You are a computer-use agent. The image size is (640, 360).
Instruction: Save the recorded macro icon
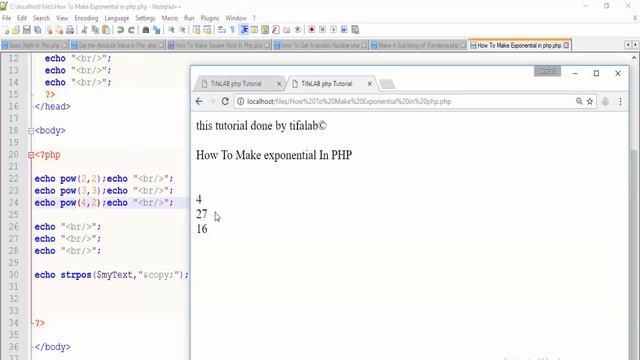click(355, 30)
